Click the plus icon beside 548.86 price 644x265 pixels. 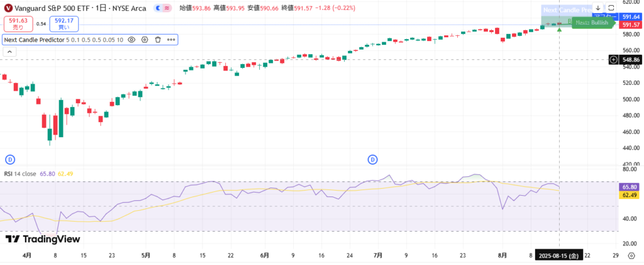613,60
